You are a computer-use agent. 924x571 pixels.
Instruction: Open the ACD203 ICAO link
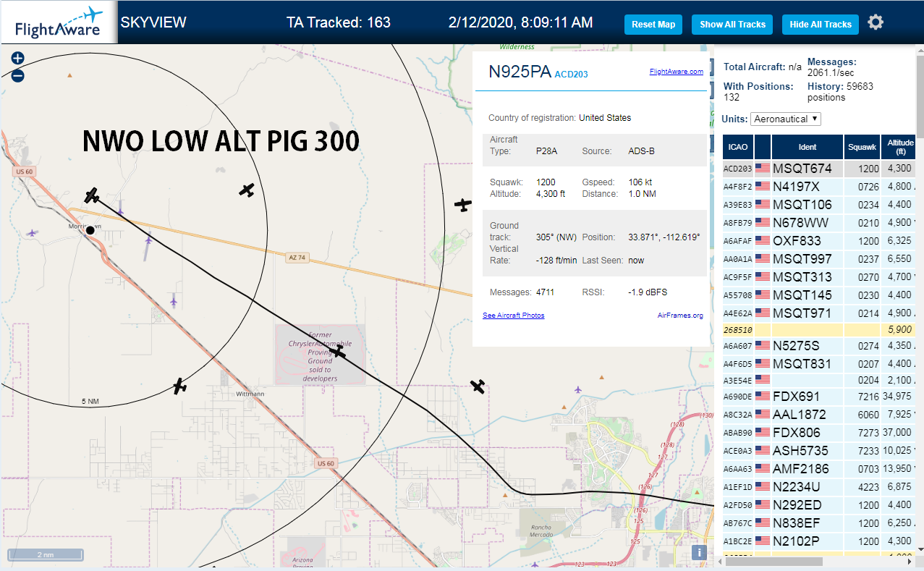[x=571, y=75]
